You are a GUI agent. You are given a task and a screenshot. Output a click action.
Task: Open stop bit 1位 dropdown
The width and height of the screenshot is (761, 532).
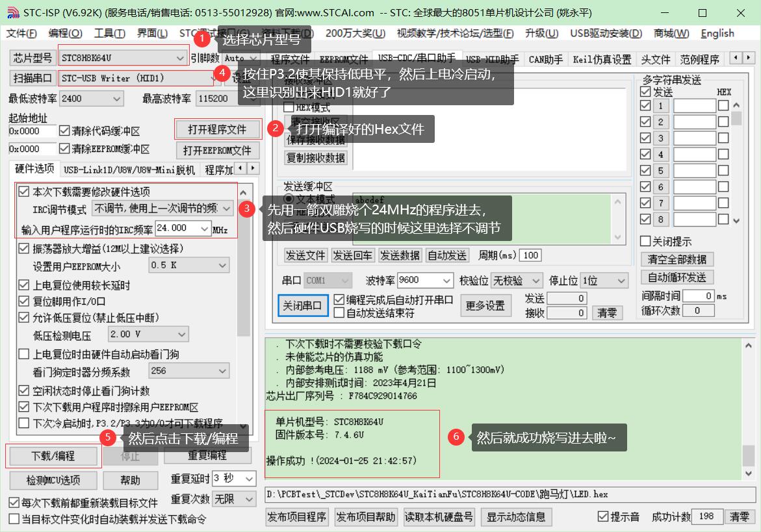click(621, 280)
